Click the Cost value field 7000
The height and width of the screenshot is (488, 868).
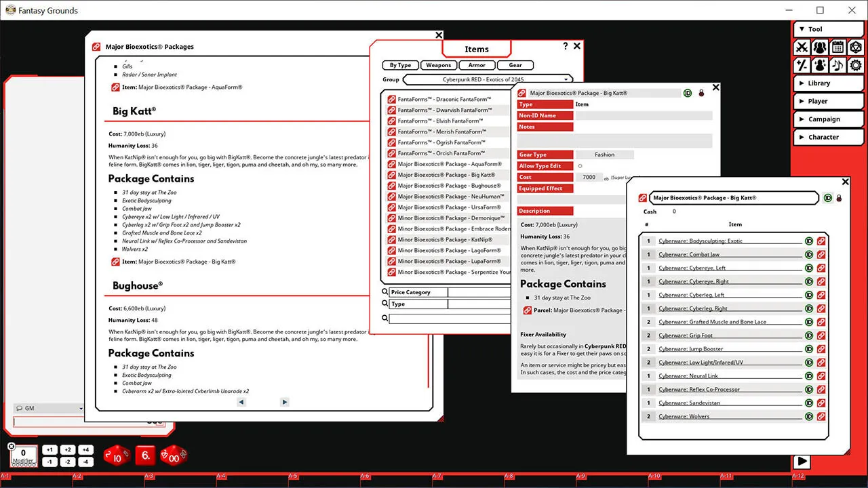tap(589, 177)
